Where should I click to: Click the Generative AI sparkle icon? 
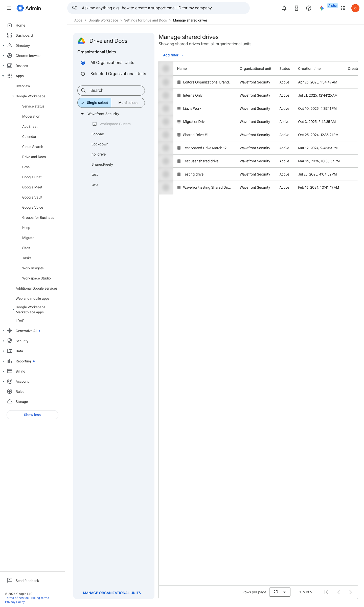click(10, 331)
